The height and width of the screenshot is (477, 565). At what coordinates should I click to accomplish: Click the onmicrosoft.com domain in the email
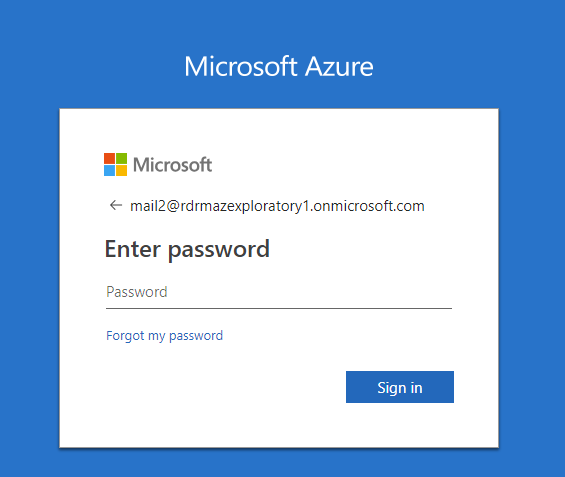point(369,206)
